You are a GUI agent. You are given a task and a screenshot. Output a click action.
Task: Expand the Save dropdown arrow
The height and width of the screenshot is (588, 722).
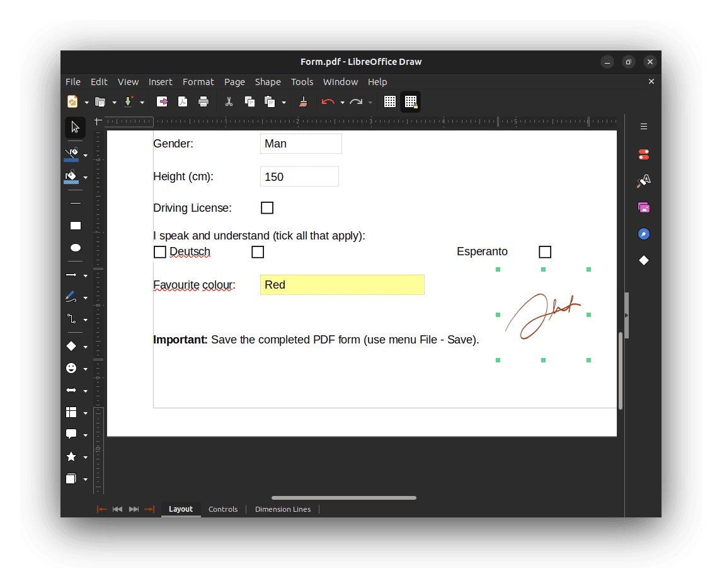(142, 103)
